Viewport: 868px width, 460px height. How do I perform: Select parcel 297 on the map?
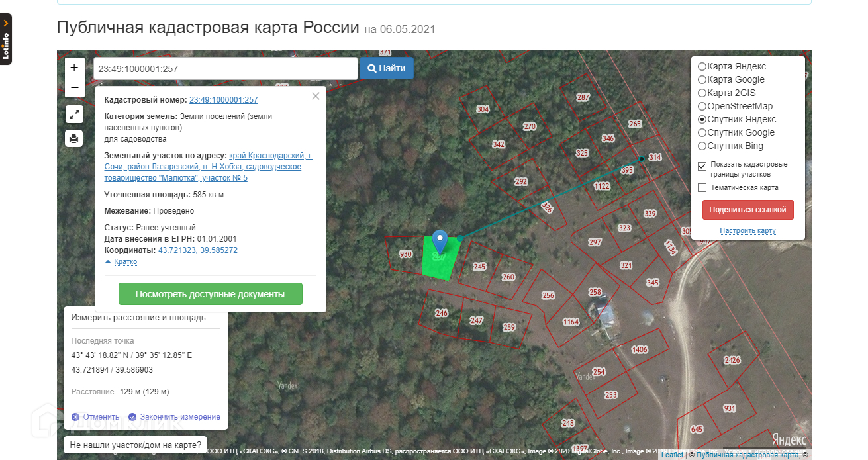point(595,242)
